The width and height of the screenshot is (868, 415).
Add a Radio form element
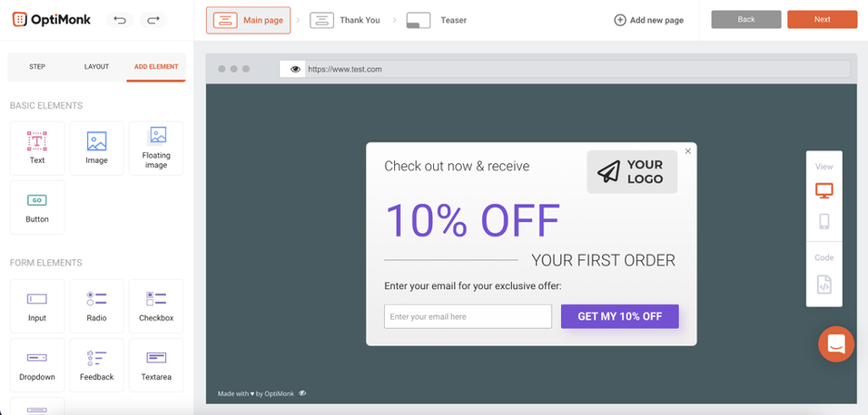[96, 306]
